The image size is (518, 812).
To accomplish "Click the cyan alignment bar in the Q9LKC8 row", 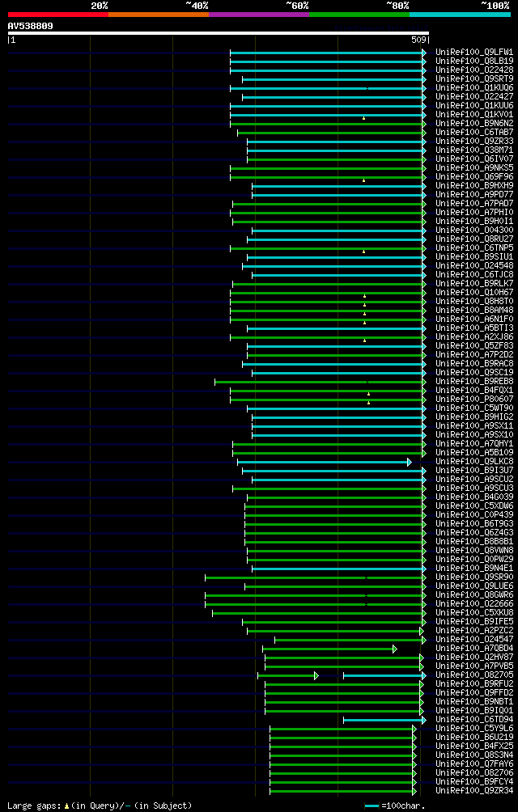I will click(325, 462).
